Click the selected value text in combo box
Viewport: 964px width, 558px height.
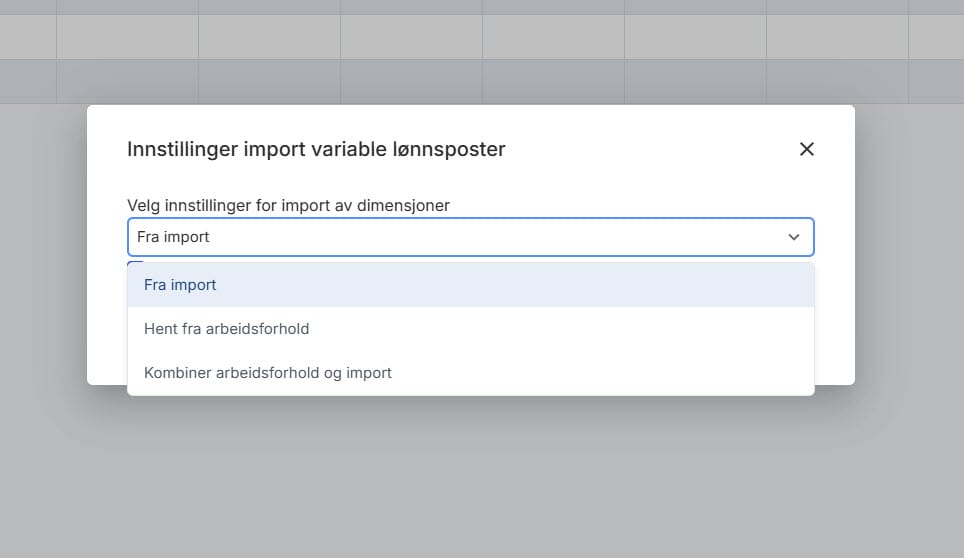click(173, 237)
